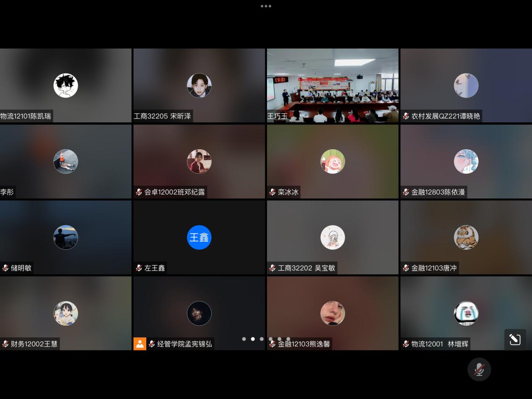Click muted mic icon next to 财务12002王慧
532x399 pixels.
click(5, 344)
